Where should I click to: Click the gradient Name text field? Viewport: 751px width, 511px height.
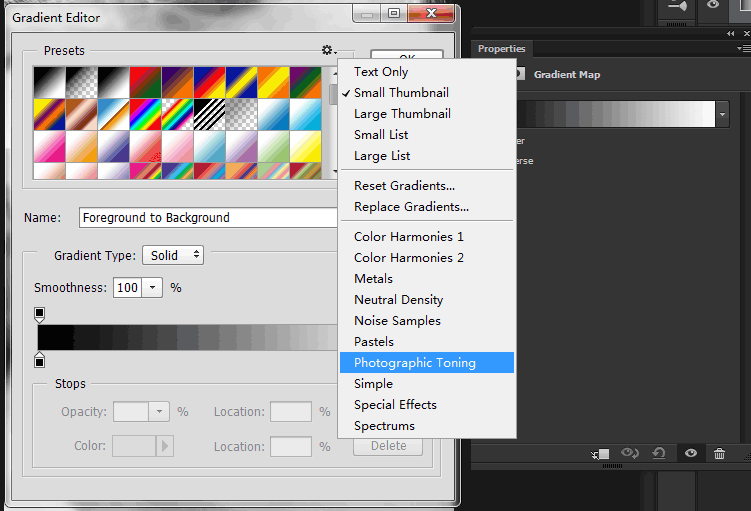207,218
